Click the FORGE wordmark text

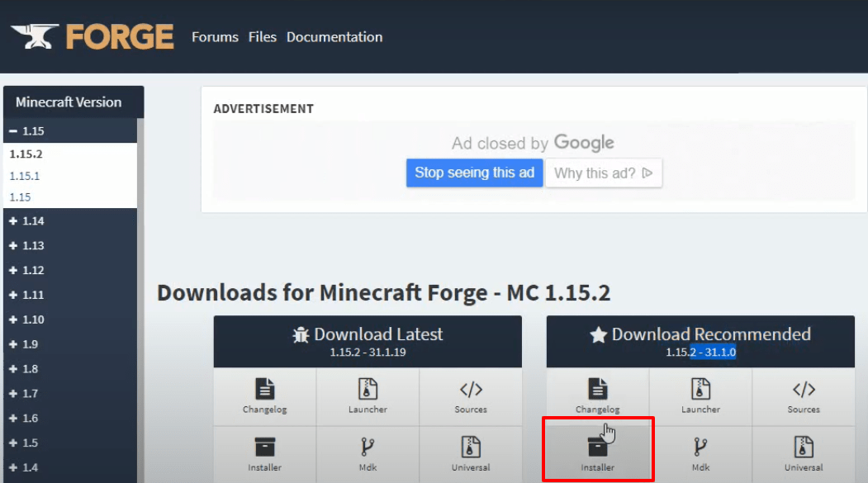pyautogui.click(x=120, y=36)
